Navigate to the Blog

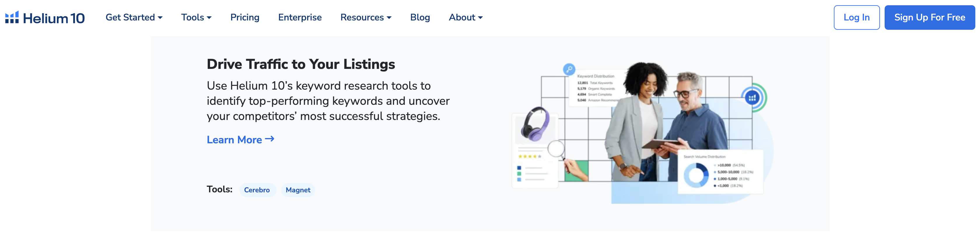[420, 18]
